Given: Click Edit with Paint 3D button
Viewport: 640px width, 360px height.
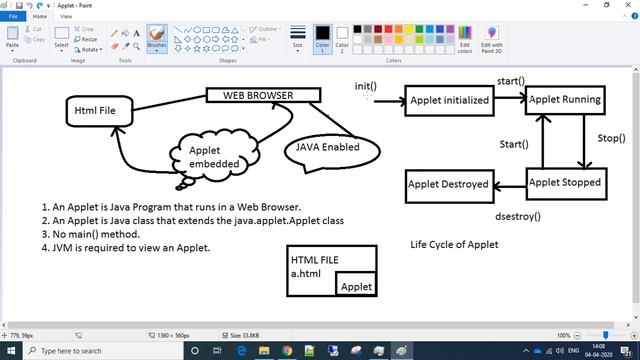Looking at the screenshot, I should (x=491, y=39).
